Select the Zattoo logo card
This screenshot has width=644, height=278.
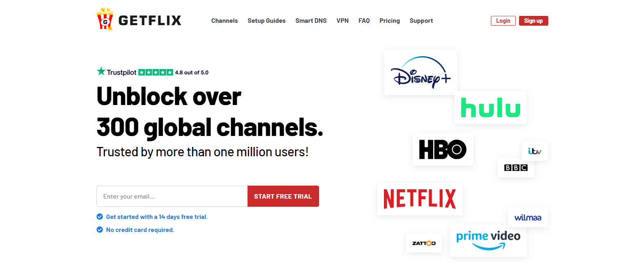pyautogui.click(x=424, y=243)
